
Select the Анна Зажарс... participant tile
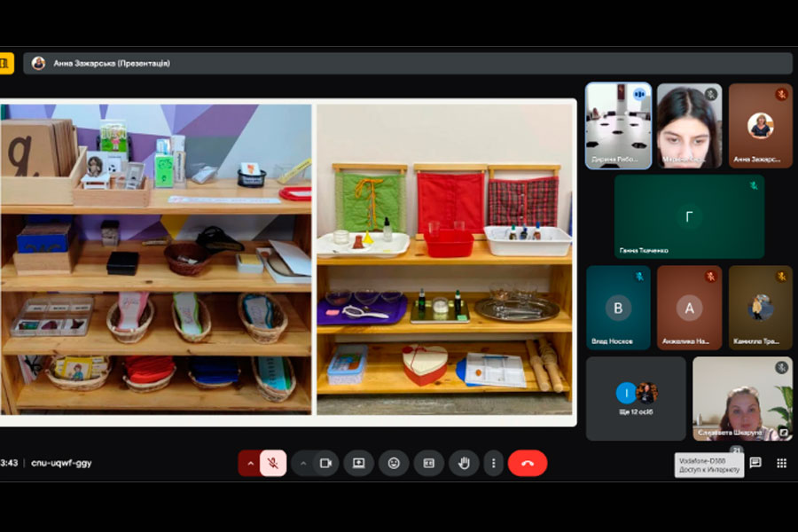click(761, 125)
